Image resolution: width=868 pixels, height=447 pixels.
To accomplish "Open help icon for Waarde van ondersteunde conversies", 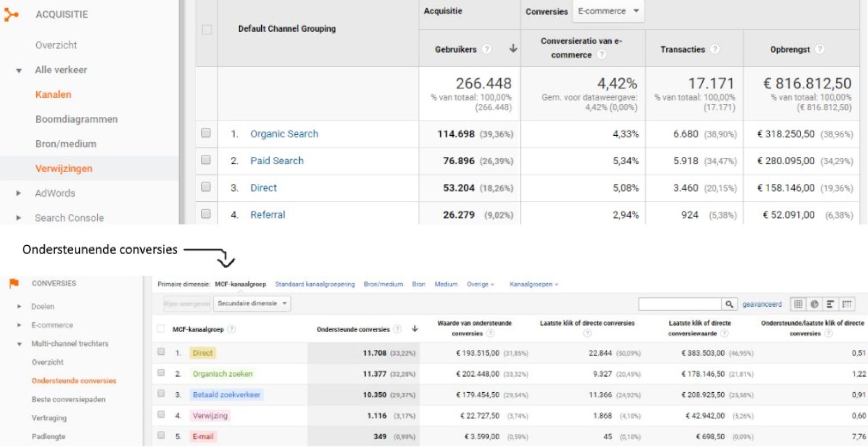I will click(x=490, y=334).
